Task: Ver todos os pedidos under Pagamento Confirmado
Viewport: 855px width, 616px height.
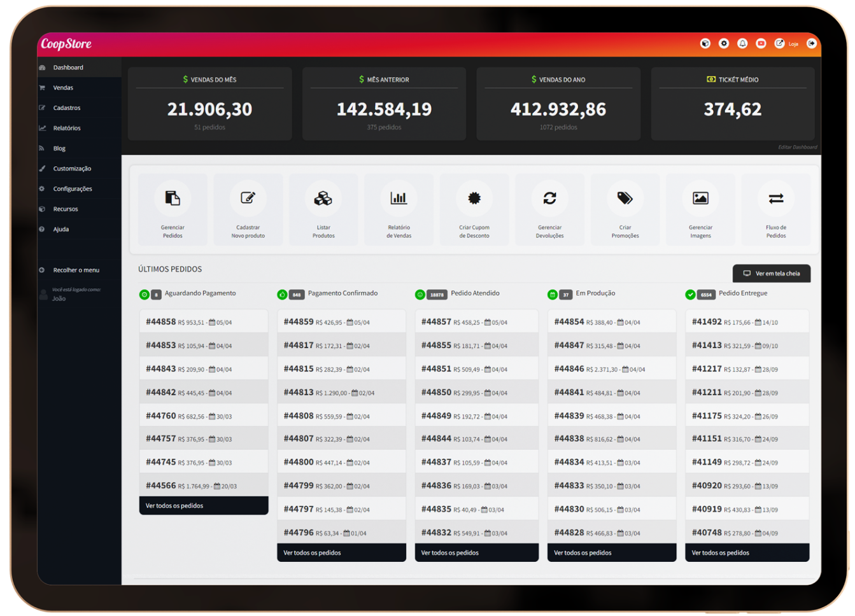Action: [x=341, y=553]
